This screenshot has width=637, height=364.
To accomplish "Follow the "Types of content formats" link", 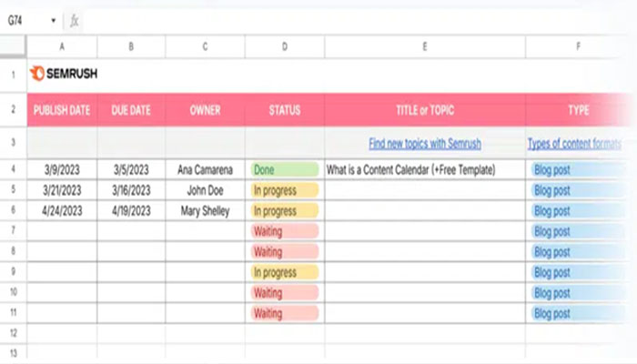I will [575, 144].
